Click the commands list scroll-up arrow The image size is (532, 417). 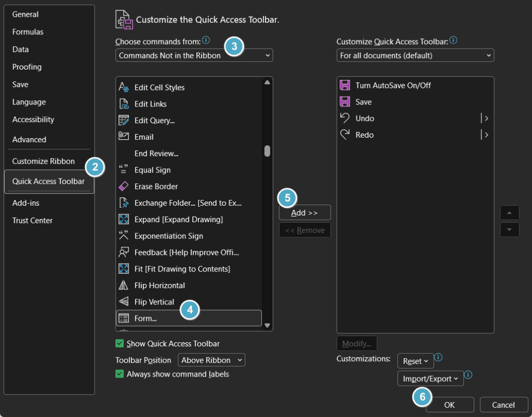[x=268, y=82]
